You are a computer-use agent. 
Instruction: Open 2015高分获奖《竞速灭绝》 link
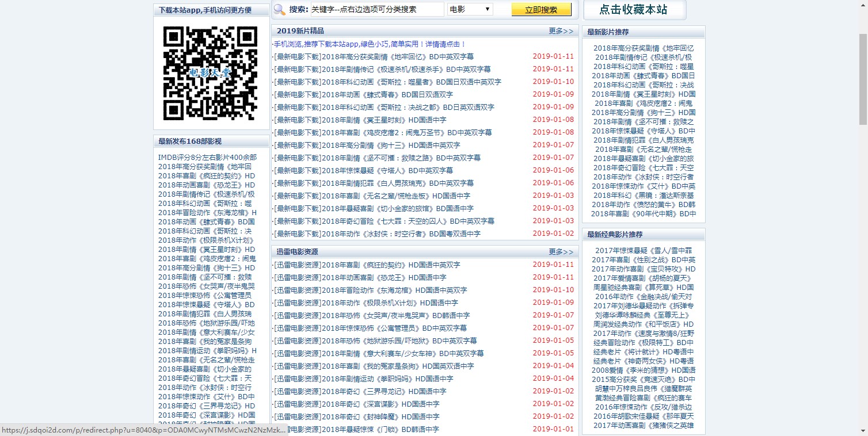[644, 379]
